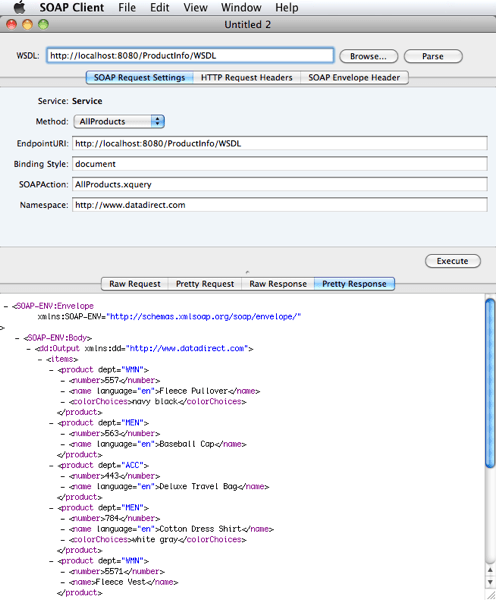Collapse the navy black colorChoices element
This screenshot has height=600, width=496.
coord(63,402)
